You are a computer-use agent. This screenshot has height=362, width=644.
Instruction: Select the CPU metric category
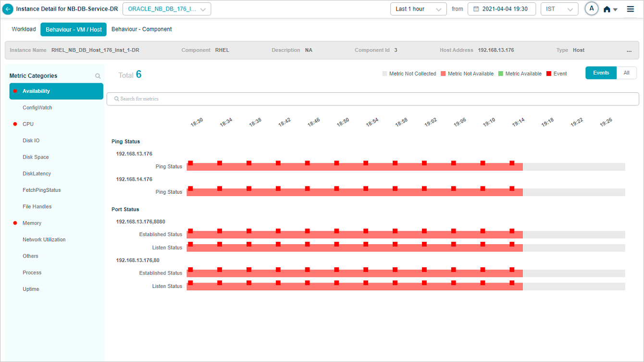[28, 124]
